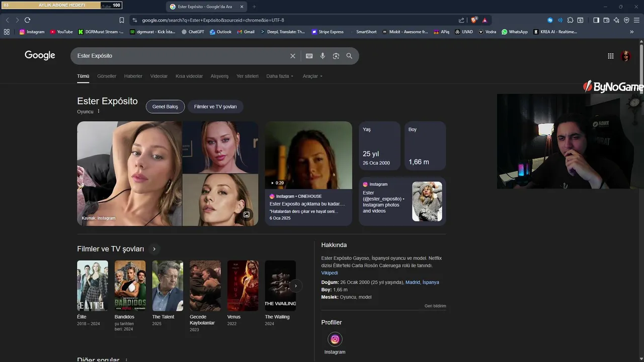Image resolution: width=644 pixels, height=362 pixels.
Task: Click the bookmark page icon in address bar
Action: coord(122,20)
